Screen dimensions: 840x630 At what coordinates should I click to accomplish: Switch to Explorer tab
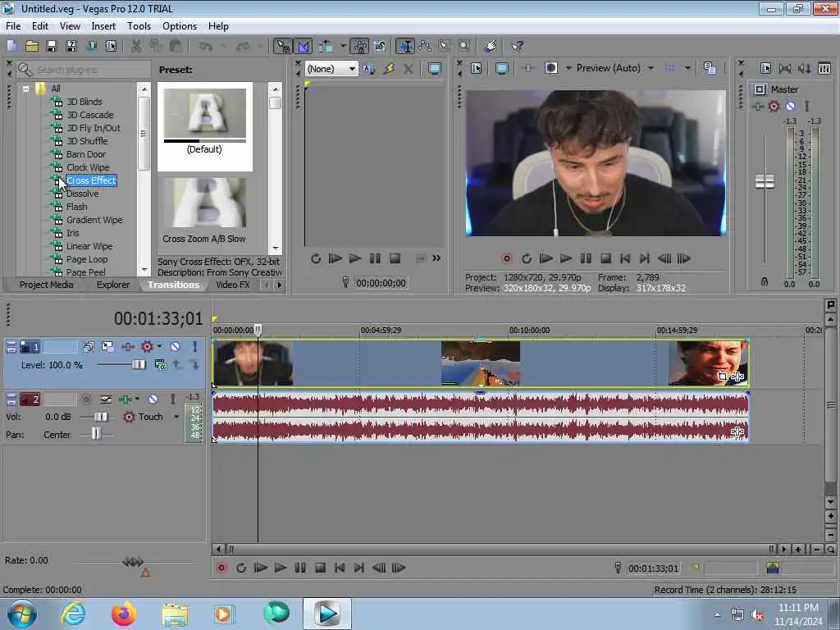[113, 285]
